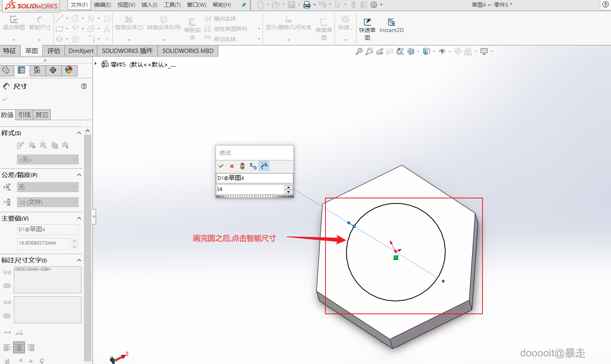Toggle the Instant2D tool
This screenshot has height=364, width=611.
392,25
